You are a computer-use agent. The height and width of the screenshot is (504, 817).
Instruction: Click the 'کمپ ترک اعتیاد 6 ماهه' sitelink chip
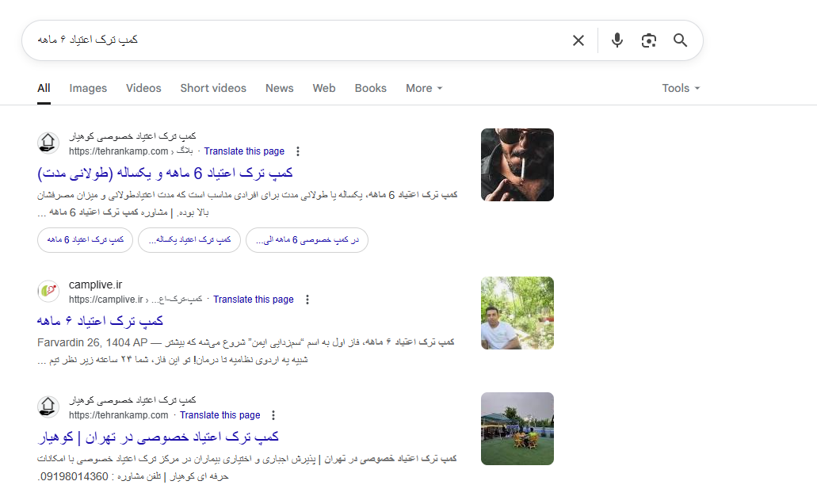coord(85,240)
